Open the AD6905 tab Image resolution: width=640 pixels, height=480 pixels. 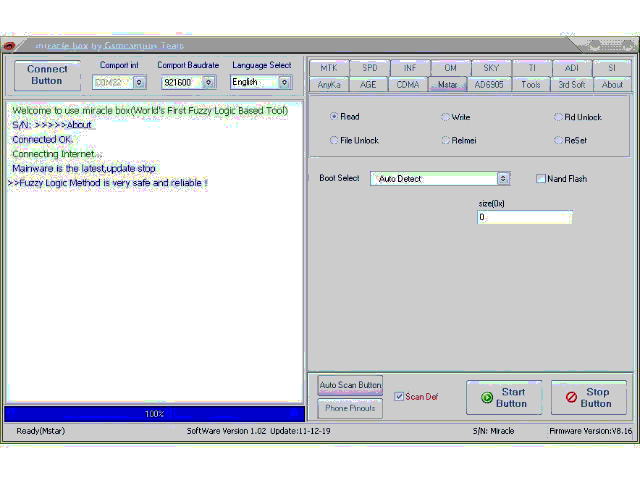tap(489, 84)
